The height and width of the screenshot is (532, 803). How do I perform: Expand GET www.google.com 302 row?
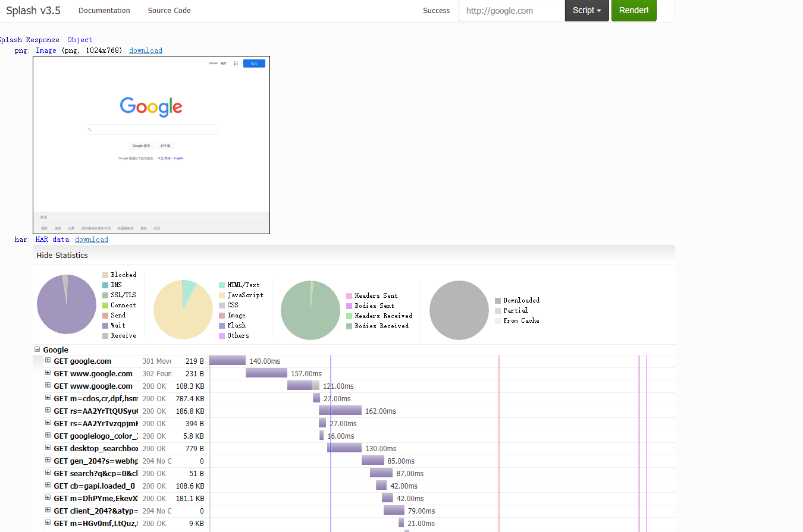click(48, 373)
